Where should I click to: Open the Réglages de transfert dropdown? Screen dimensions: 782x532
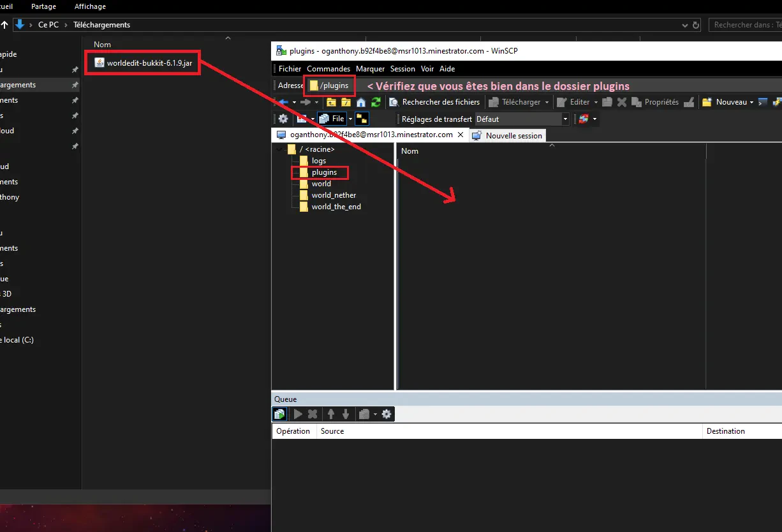point(565,119)
